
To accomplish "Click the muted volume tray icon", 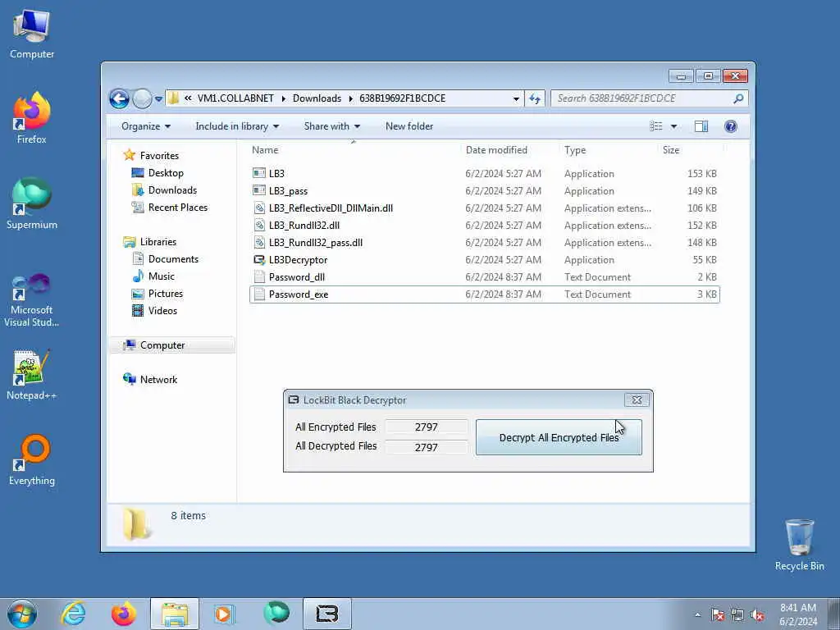I will pyautogui.click(x=757, y=615).
